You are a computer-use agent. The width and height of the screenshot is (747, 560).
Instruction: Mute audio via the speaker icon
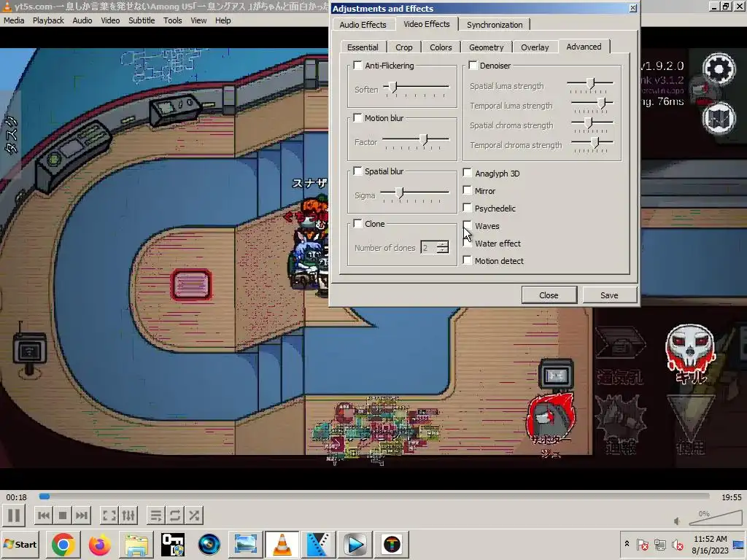coord(677,521)
